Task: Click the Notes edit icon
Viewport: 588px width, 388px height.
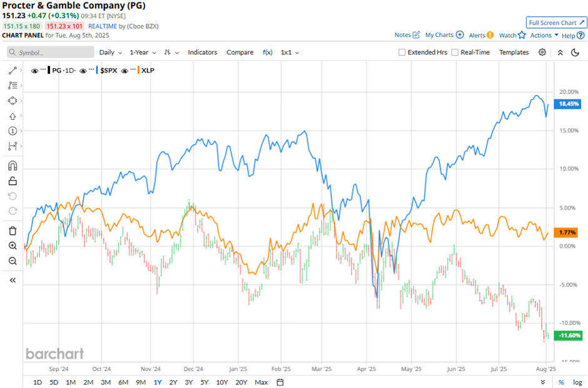Action: (x=416, y=35)
